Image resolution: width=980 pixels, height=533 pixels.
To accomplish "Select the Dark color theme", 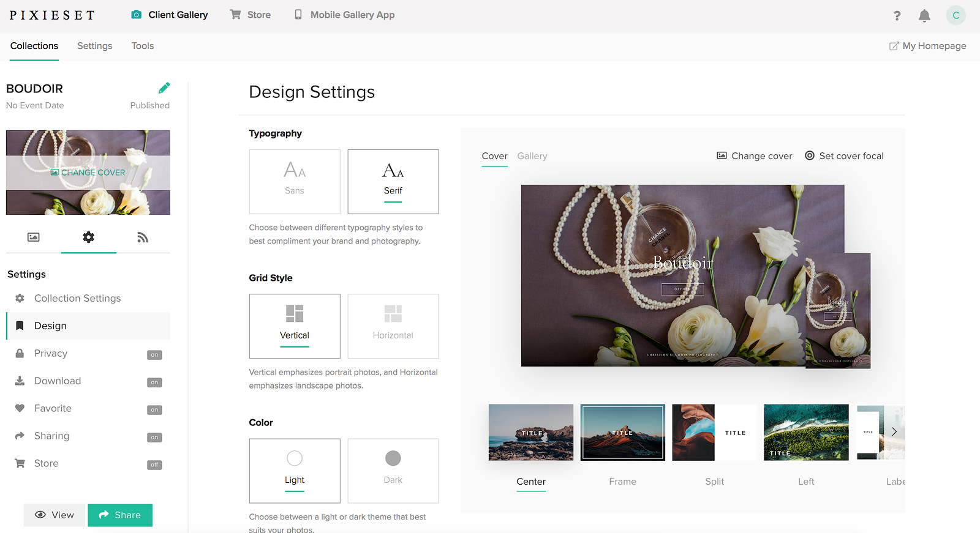I will click(x=393, y=471).
